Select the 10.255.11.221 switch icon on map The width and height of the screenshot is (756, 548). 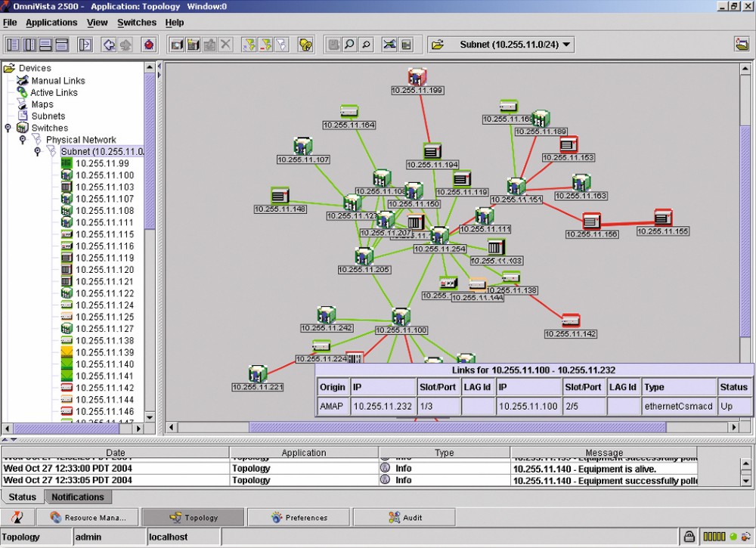coord(258,373)
